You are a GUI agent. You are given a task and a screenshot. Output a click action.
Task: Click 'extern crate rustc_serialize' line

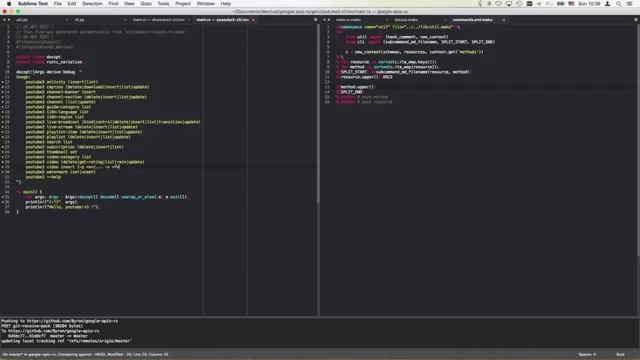[49, 62]
